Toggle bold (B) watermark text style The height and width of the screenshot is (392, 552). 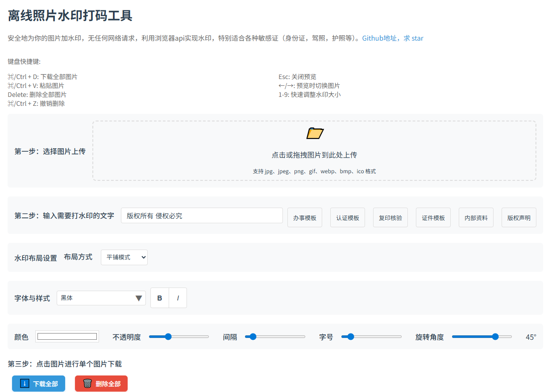160,298
